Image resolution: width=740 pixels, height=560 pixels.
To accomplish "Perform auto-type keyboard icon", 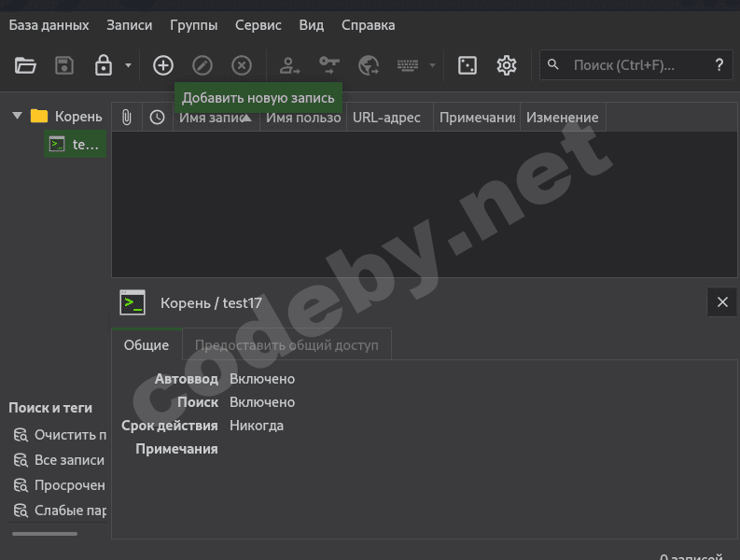I will (407, 65).
